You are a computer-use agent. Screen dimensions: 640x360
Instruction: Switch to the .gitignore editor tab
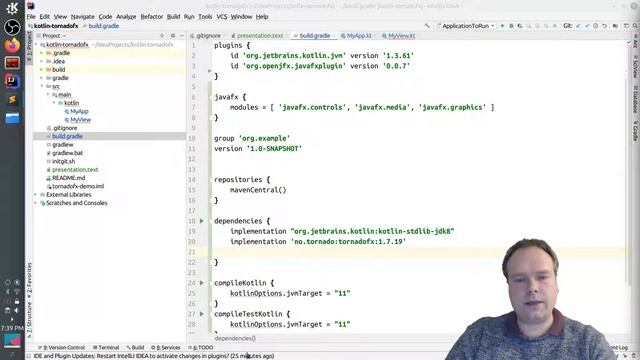pyautogui.click(x=206, y=36)
